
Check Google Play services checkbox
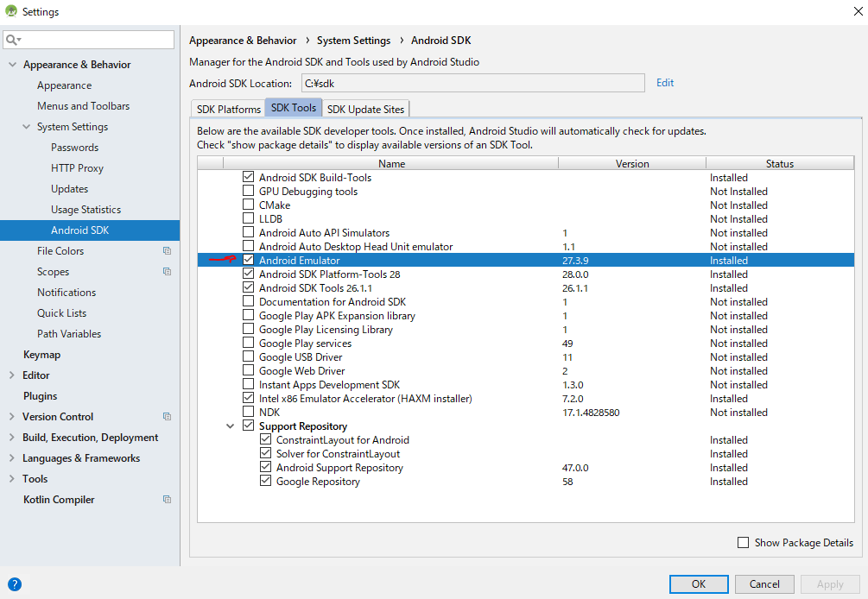[x=248, y=343]
